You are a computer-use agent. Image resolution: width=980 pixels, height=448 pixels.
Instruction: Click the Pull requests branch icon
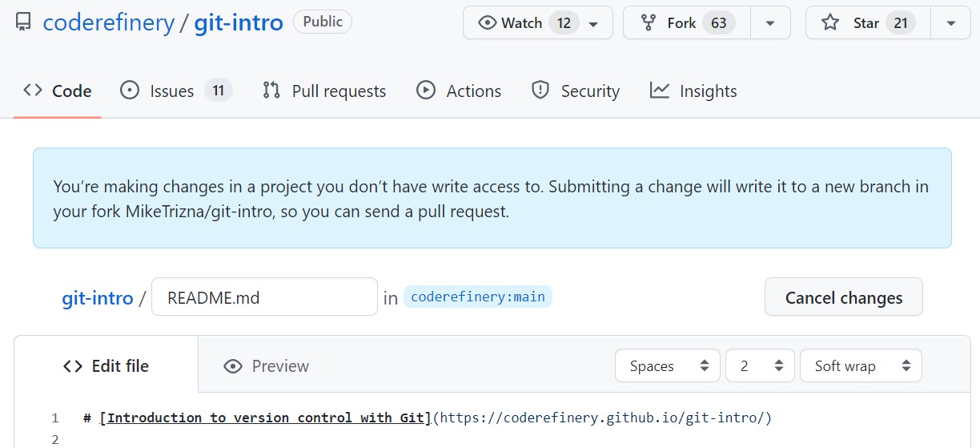point(271,91)
